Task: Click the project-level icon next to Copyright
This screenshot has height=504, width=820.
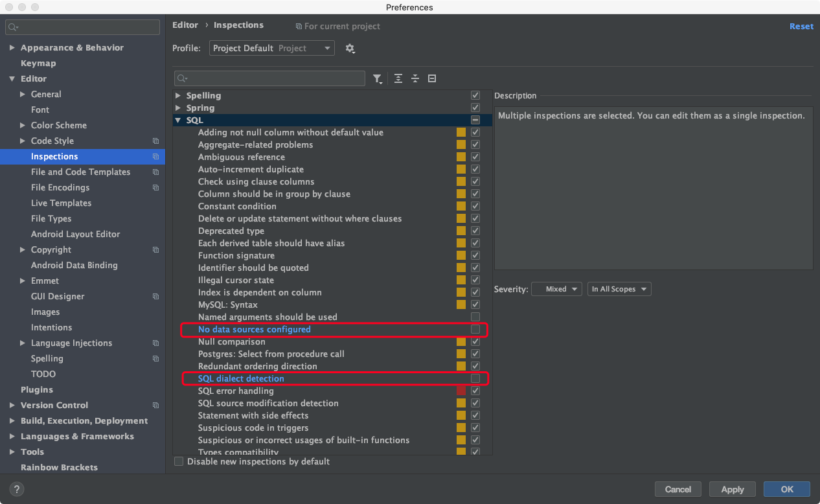Action: 155,250
